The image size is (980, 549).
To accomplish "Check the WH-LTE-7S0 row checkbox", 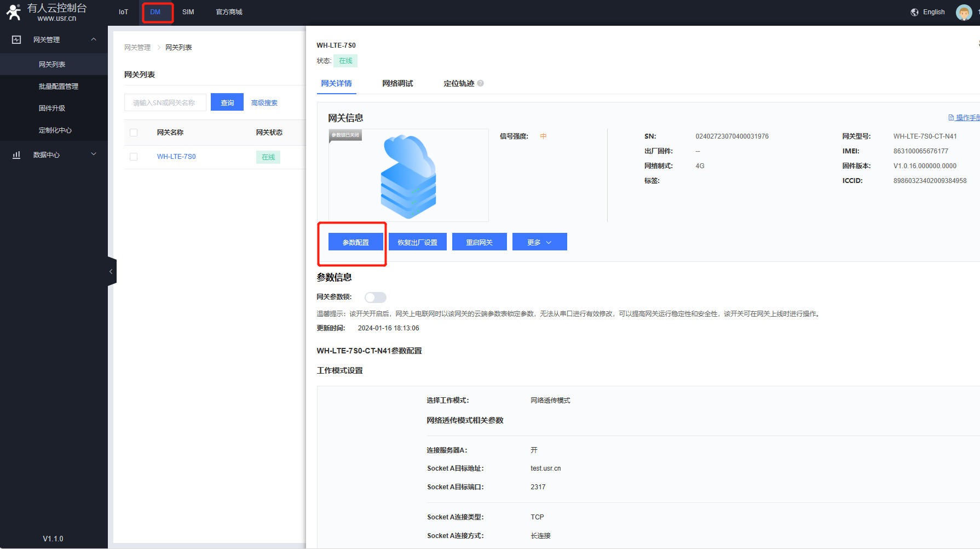I will (134, 157).
